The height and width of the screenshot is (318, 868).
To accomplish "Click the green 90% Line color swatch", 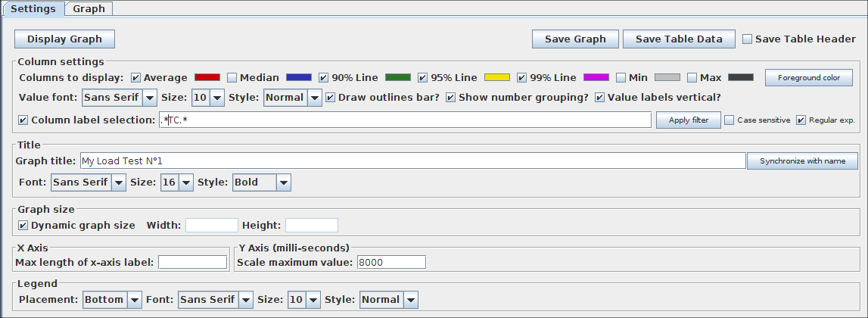I will [397, 77].
